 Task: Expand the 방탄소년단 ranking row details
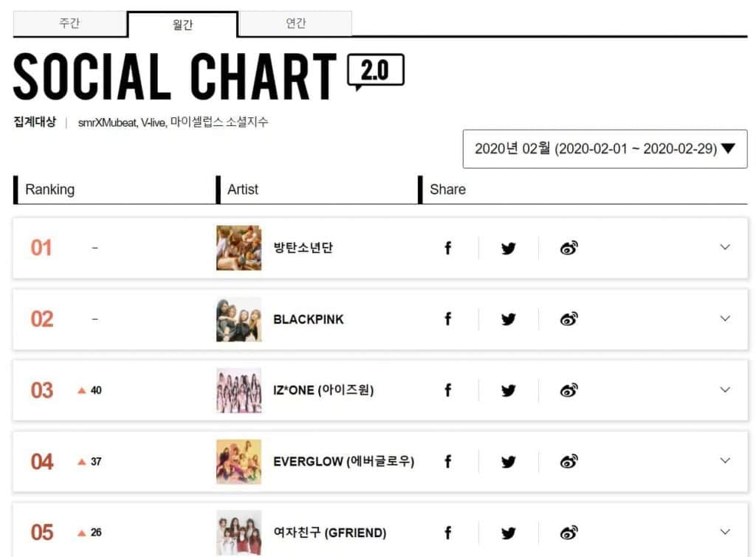click(724, 247)
